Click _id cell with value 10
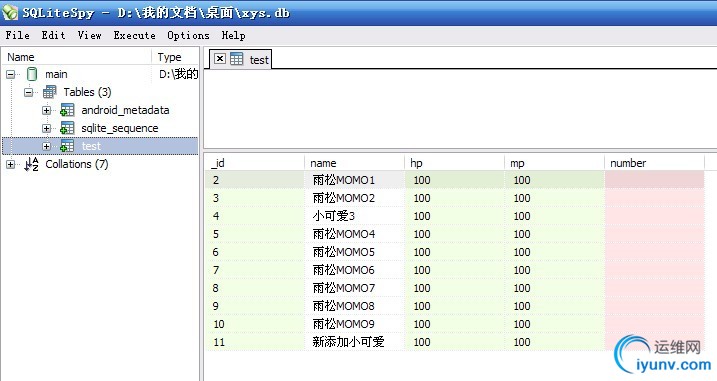Image resolution: width=717 pixels, height=381 pixels. [254, 324]
